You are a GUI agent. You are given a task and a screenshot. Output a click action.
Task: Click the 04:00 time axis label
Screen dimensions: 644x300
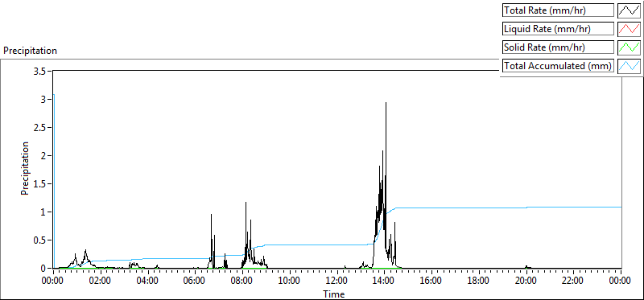point(148,282)
